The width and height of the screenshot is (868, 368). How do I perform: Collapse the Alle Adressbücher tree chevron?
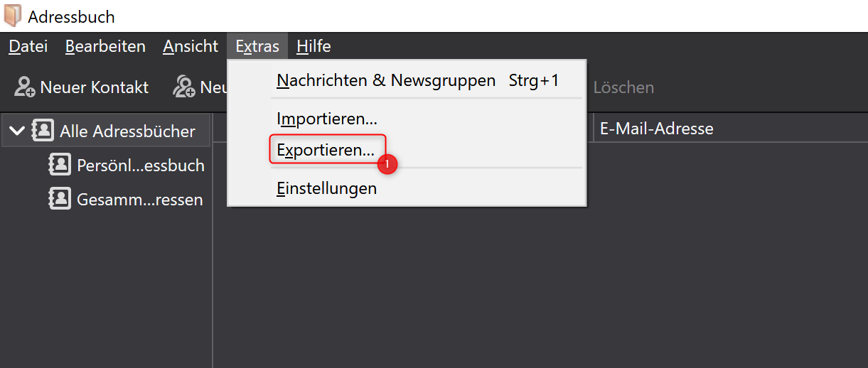click(x=17, y=131)
